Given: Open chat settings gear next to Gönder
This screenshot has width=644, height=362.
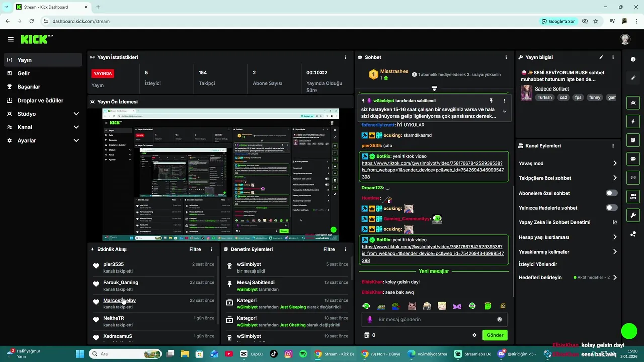Looking at the screenshot, I should 474,335.
